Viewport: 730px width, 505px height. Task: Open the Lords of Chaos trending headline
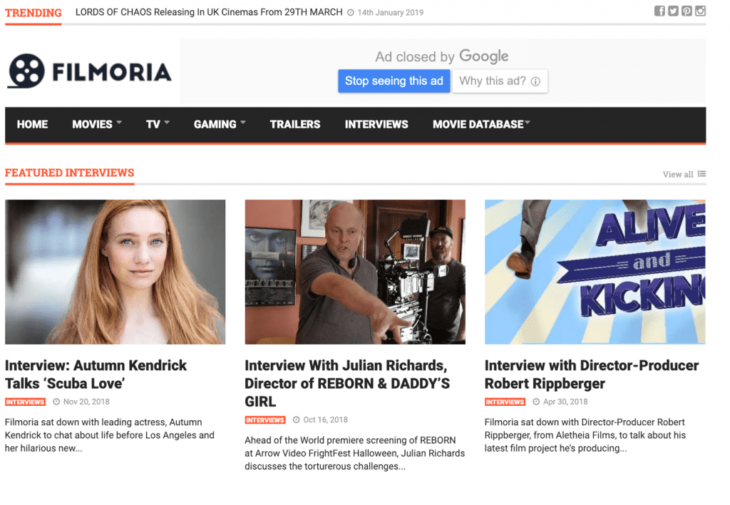tap(208, 13)
